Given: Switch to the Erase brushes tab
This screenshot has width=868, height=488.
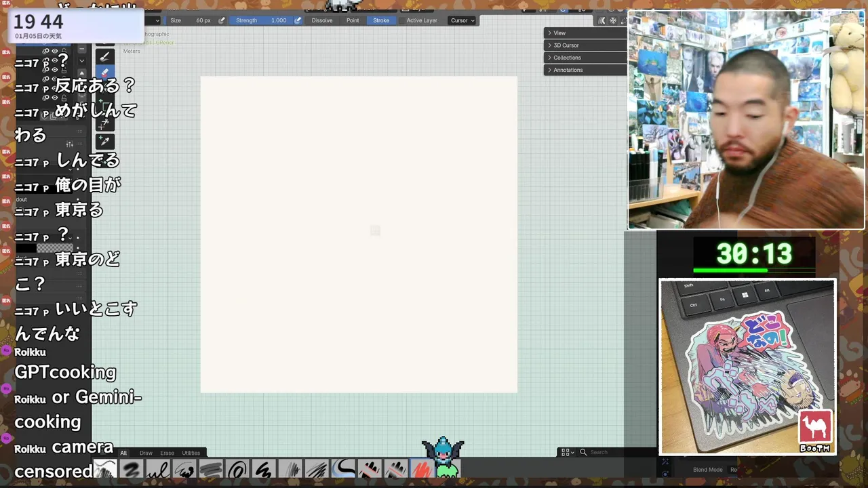Looking at the screenshot, I should (x=167, y=453).
